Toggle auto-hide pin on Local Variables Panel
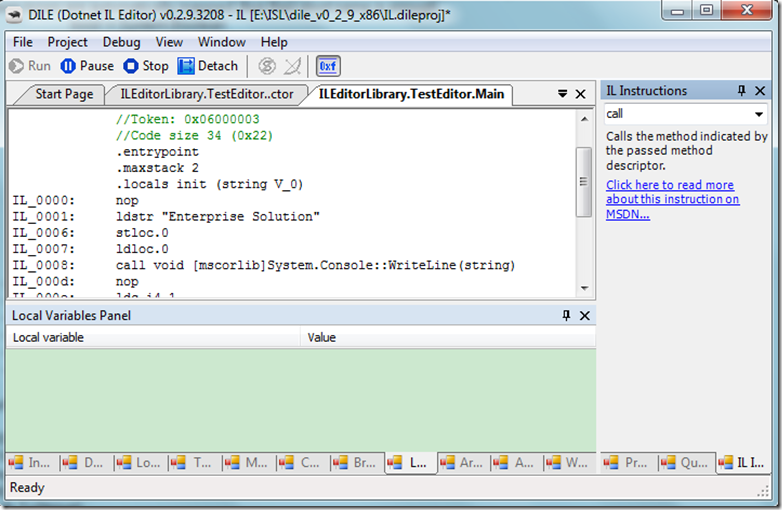 click(x=566, y=316)
